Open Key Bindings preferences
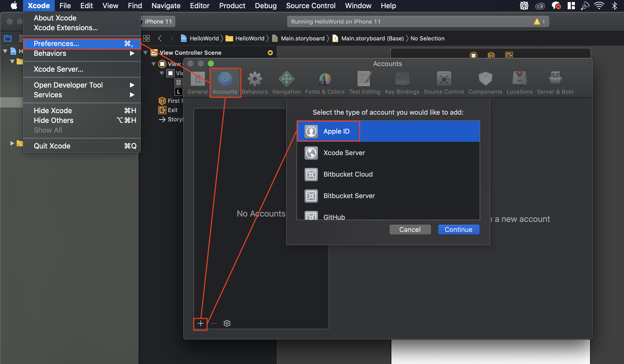This screenshot has height=364, width=624. click(402, 83)
